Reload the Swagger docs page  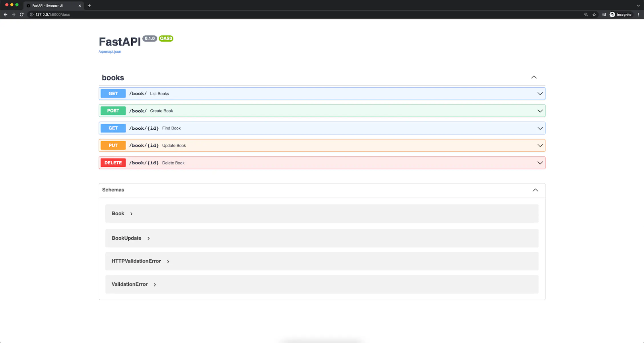click(x=22, y=15)
